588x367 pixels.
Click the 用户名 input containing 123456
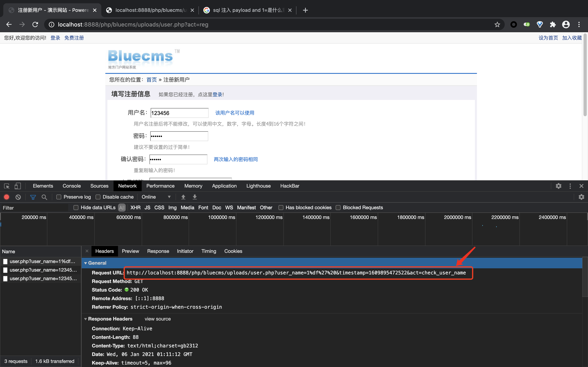click(x=179, y=113)
